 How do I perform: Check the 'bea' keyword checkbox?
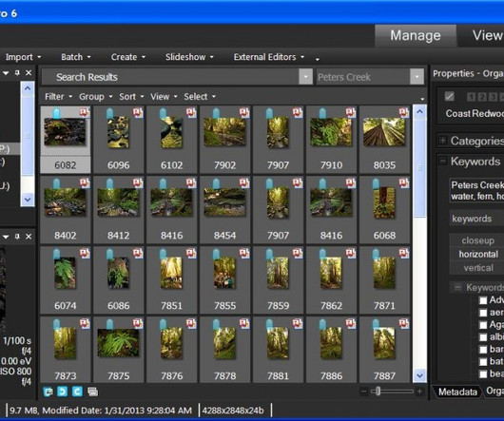tap(483, 374)
